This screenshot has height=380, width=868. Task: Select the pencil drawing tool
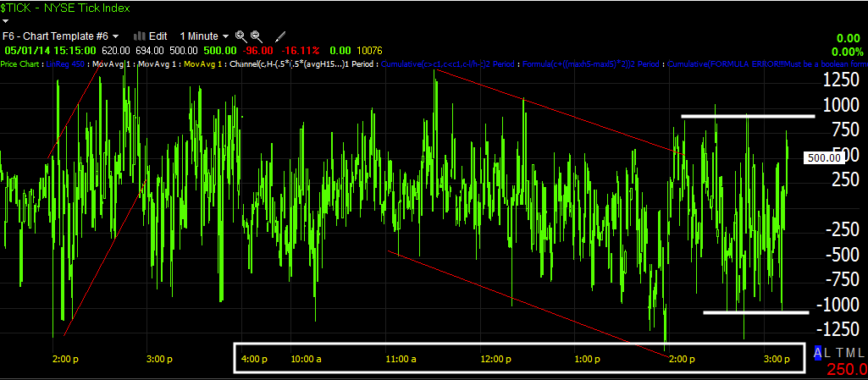(x=280, y=36)
